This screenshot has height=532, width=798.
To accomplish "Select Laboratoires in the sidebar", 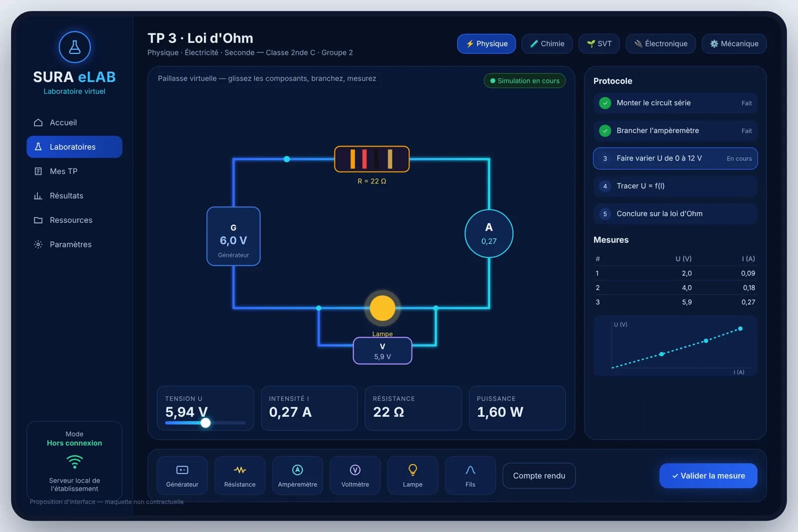I will [x=74, y=147].
